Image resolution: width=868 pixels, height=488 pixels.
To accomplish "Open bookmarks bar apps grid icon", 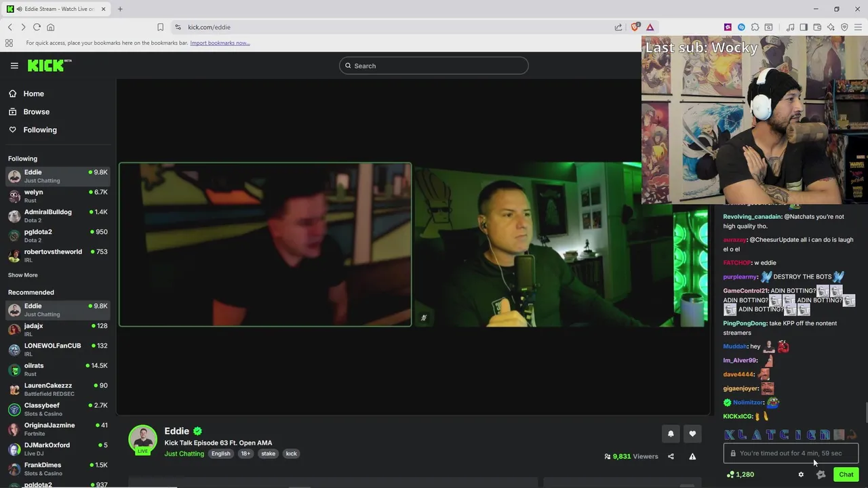I will click(9, 43).
